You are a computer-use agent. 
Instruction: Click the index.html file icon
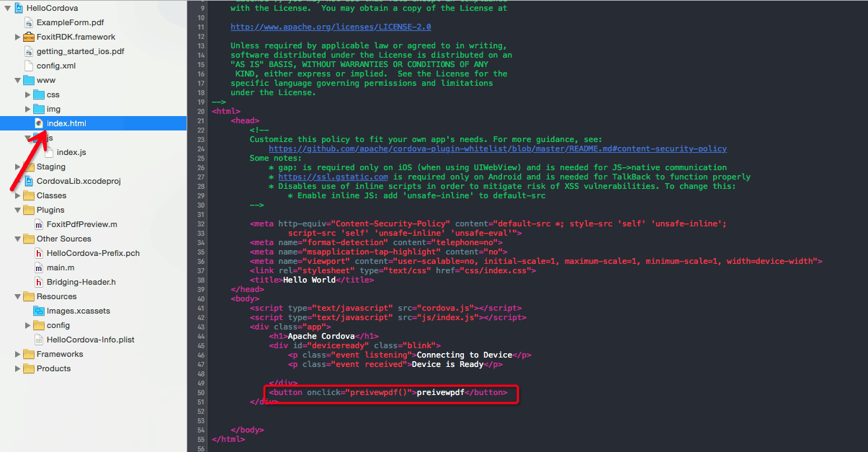(x=39, y=123)
